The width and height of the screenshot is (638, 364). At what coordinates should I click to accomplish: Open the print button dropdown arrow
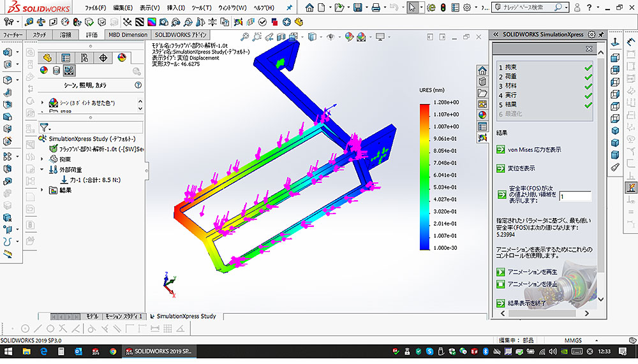coord(385,7)
